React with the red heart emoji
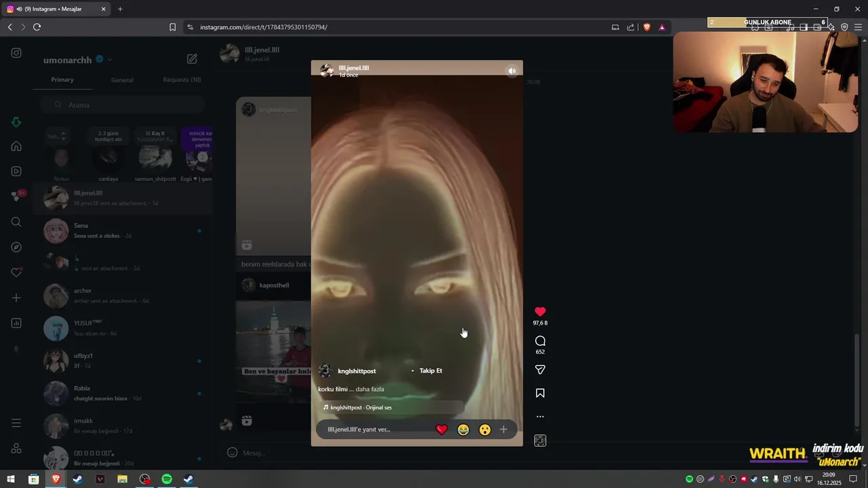Viewport: 868px width, 488px height. (x=441, y=430)
